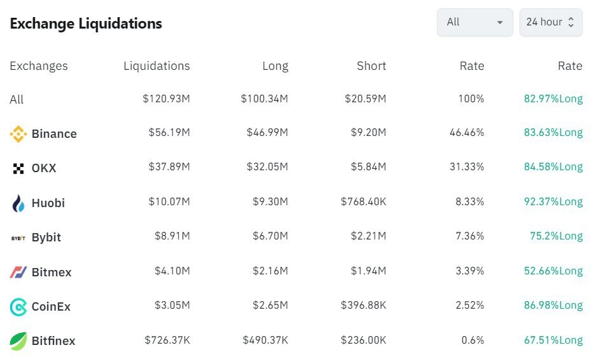Screen dimensions: 594x364
Task: Click Bybit's 75.2% Long rate
Action: click(x=556, y=236)
